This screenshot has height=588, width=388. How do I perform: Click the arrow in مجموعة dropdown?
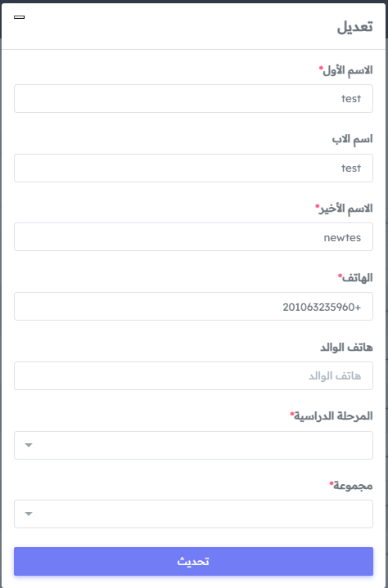pos(29,514)
